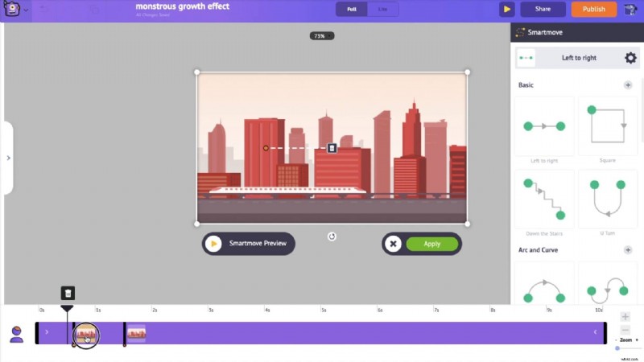Choose the arc path preset
Image resolution: width=644 pixels, height=362 pixels.
click(544, 284)
